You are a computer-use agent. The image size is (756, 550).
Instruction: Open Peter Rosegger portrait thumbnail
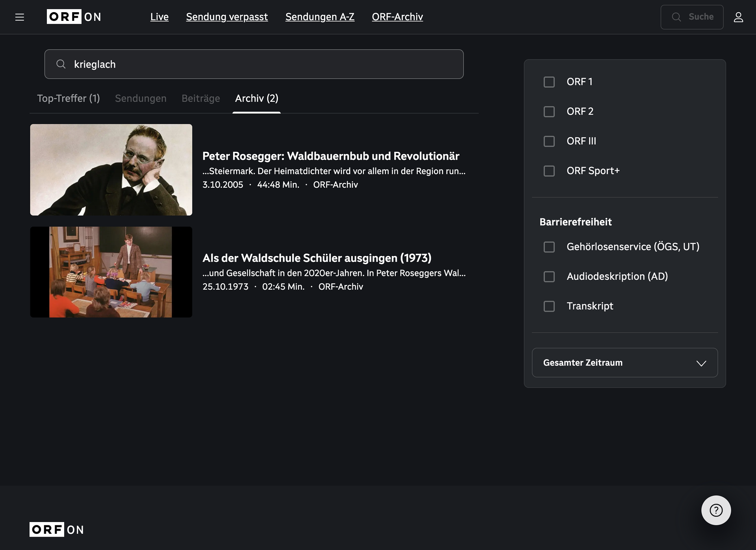111,170
